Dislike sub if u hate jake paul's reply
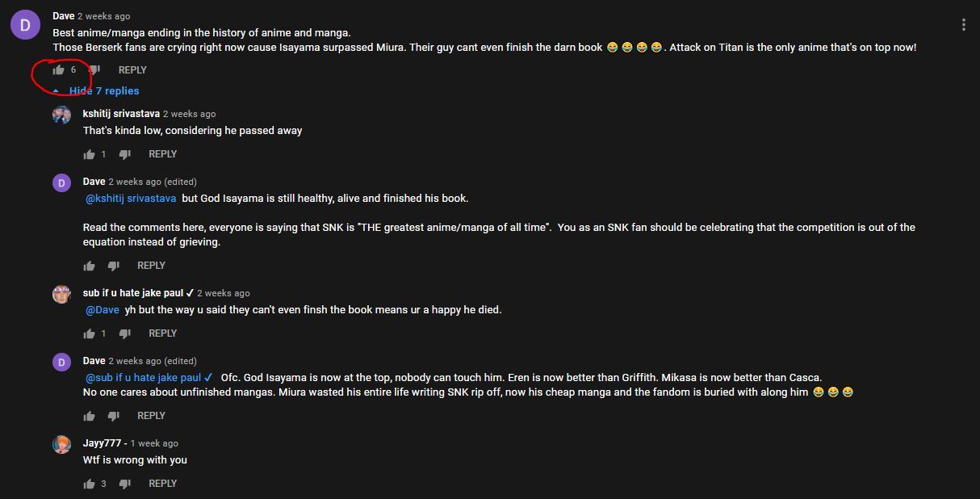980x499 pixels. pos(124,333)
